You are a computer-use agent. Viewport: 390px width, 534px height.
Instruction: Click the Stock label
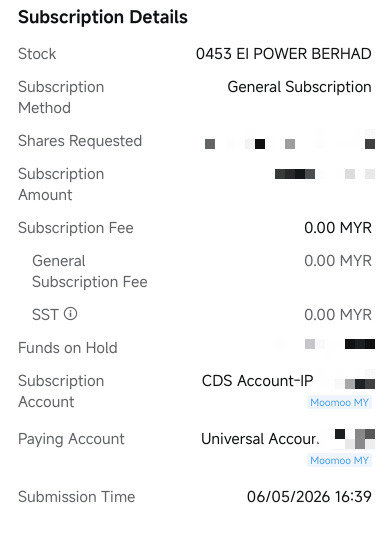37,54
